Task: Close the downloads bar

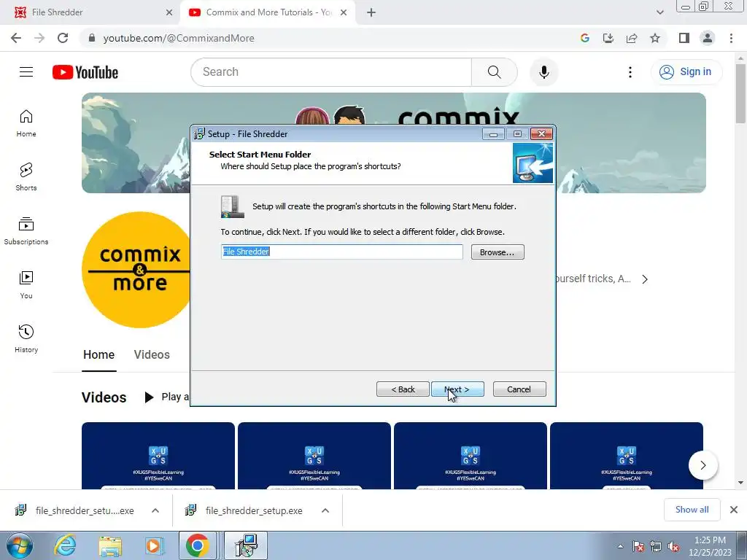Action: pyautogui.click(x=734, y=510)
